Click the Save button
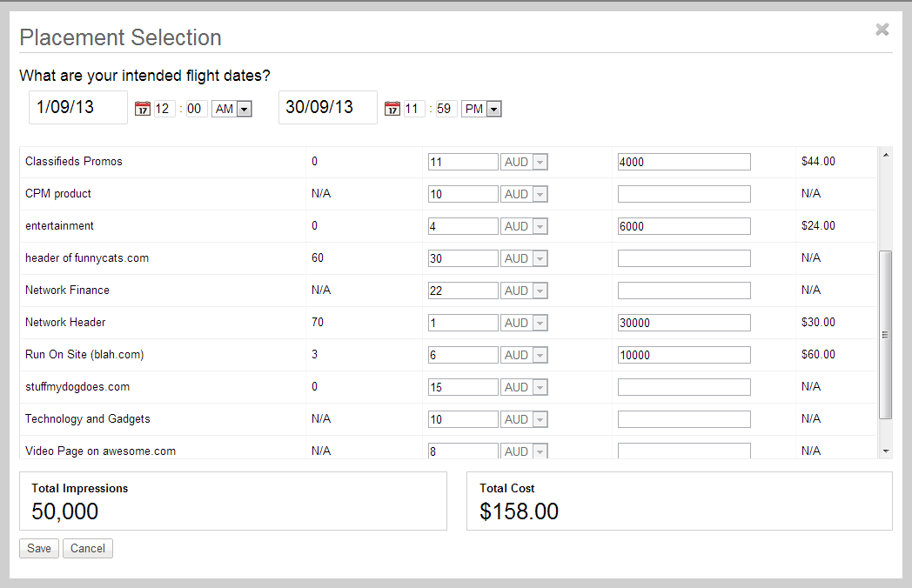912x588 pixels. [x=39, y=549]
